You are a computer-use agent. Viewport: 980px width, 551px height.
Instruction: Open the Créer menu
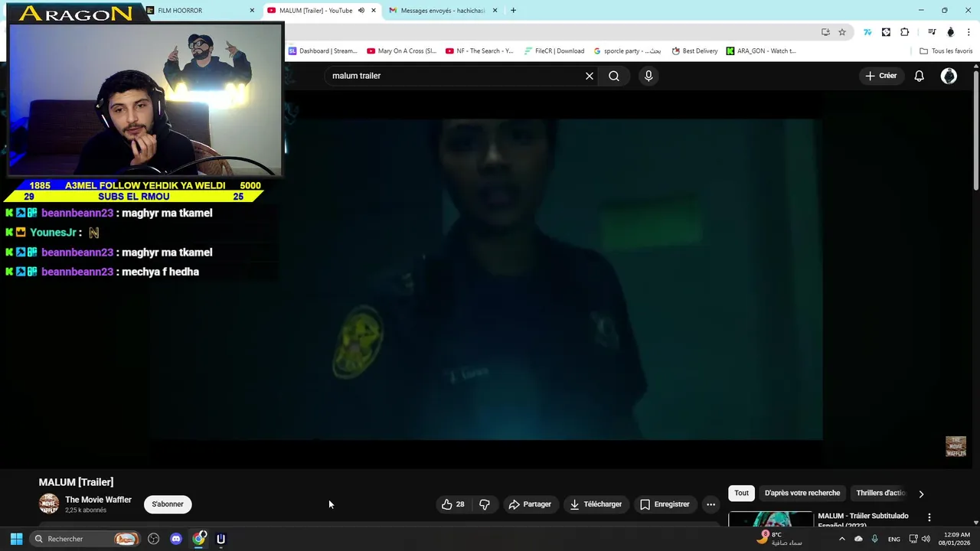880,76
